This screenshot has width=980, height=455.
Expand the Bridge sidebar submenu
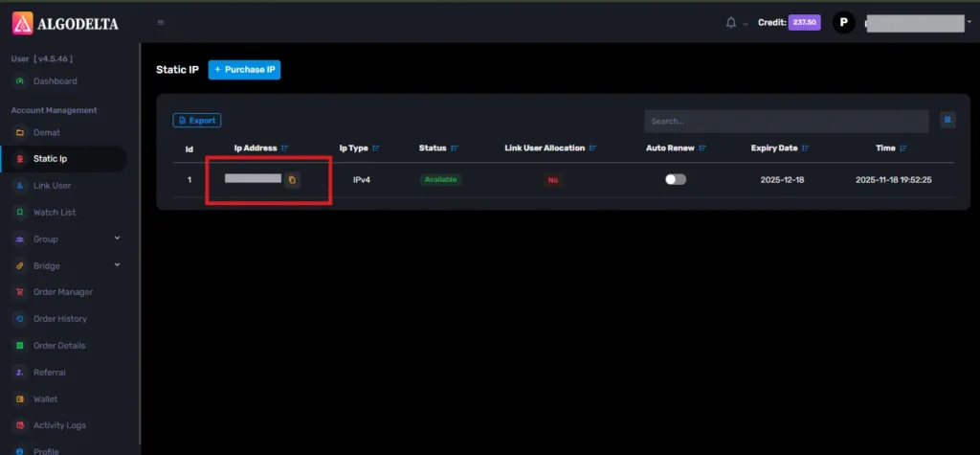click(117, 265)
